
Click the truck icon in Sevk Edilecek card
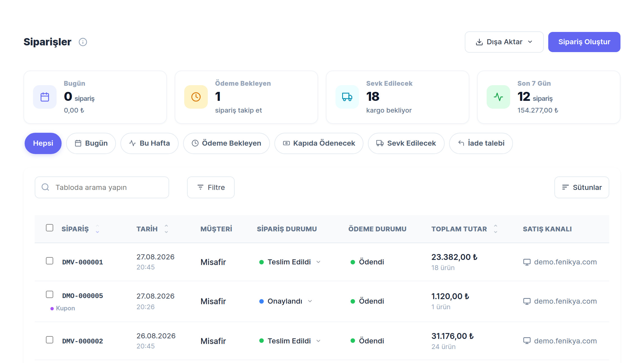[347, 97]
